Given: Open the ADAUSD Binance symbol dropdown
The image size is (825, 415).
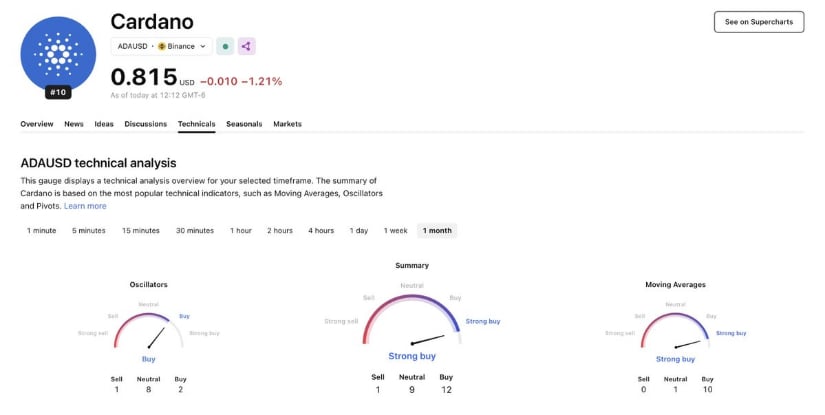Looking at the screenshot, I should (162, 46).
